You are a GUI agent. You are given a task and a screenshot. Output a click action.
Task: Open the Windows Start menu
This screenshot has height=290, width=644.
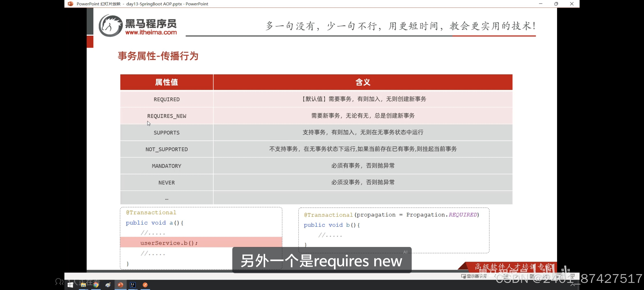click(x=70, y=285)
